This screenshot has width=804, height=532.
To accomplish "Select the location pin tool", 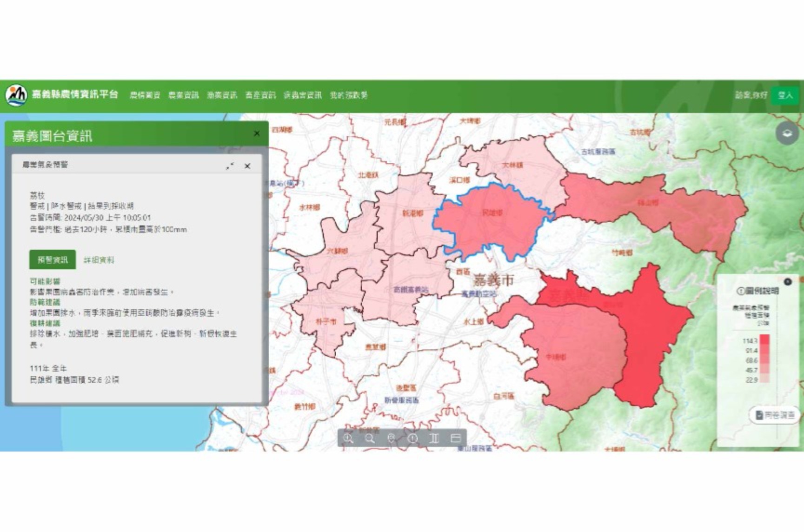I will 392,438.
